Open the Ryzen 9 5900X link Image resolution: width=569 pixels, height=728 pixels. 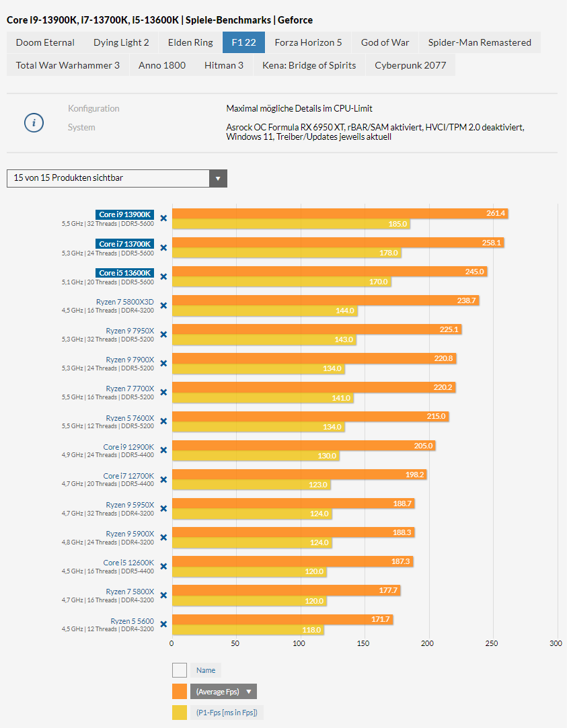(130, 534)
